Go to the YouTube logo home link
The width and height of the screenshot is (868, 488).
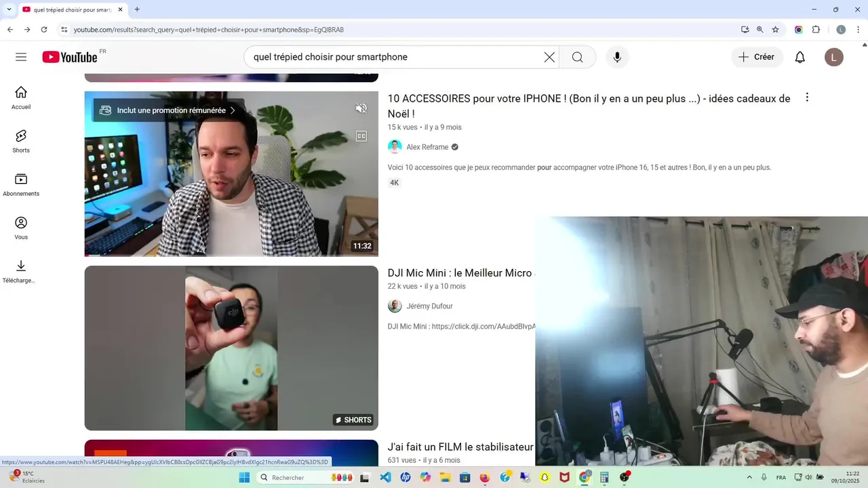[x=70, y=57]
